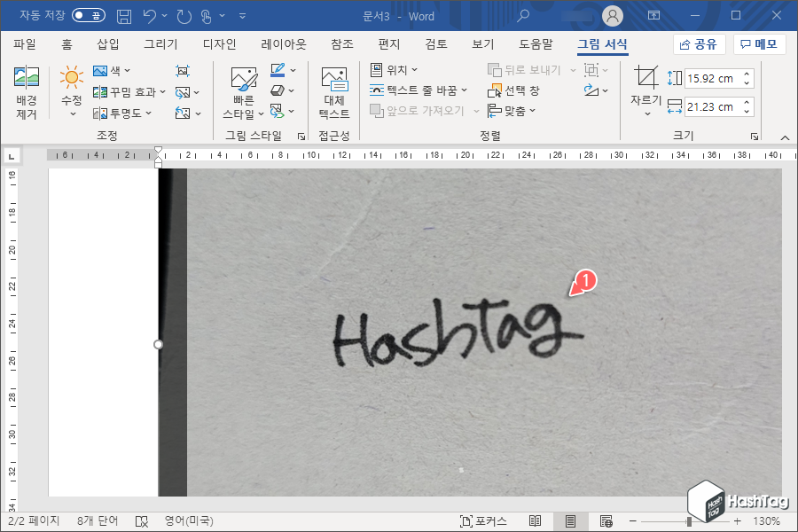Open Customize Quick Access Toolbar dropdown
Image resolution: width=798 pixels, height=532 pixels.
[x=243, y=16]
